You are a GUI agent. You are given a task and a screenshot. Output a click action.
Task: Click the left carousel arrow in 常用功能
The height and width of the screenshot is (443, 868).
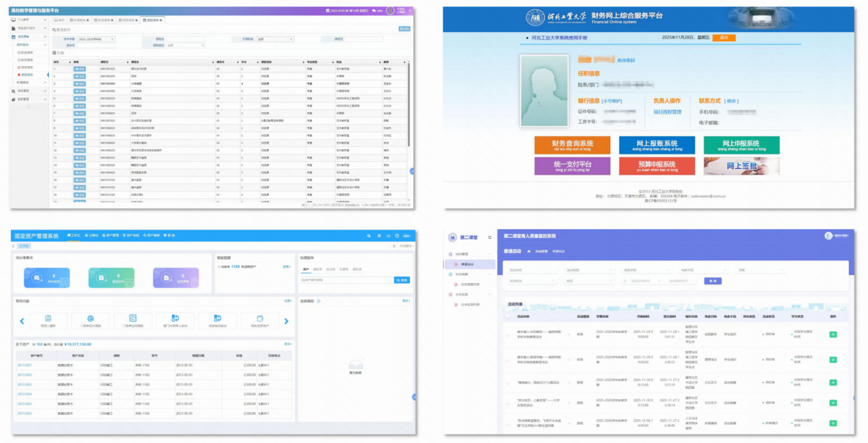(21, 321)
